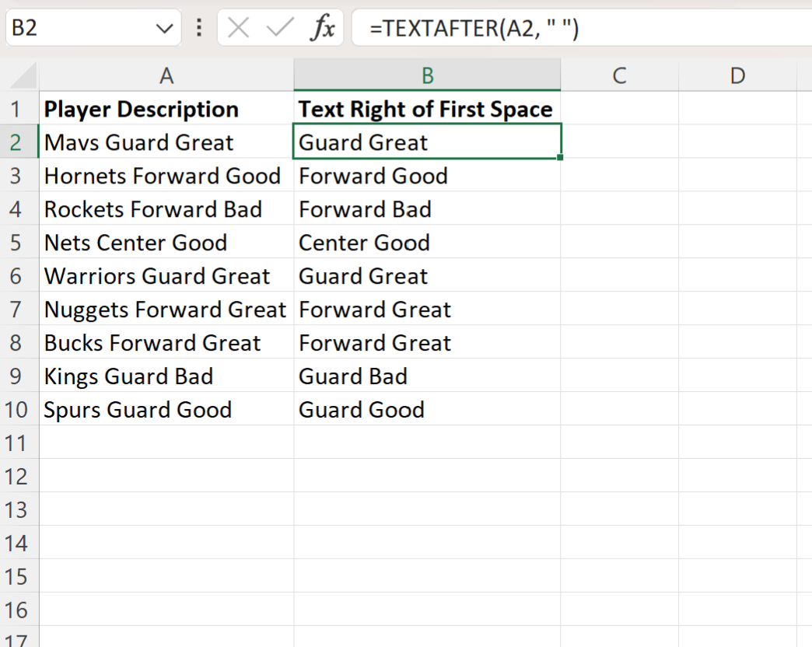Click empty cell C2
Viewport: 812px width, 647px height.
[x=620, y=142]
